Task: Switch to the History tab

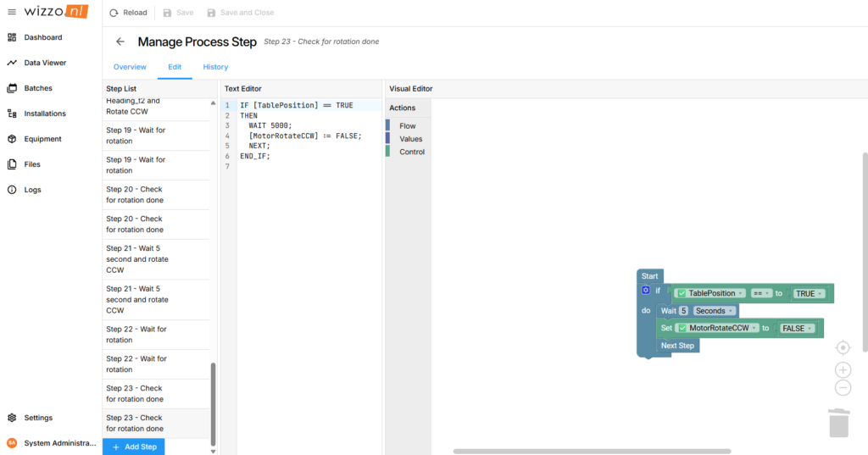Action: (215, 67)
